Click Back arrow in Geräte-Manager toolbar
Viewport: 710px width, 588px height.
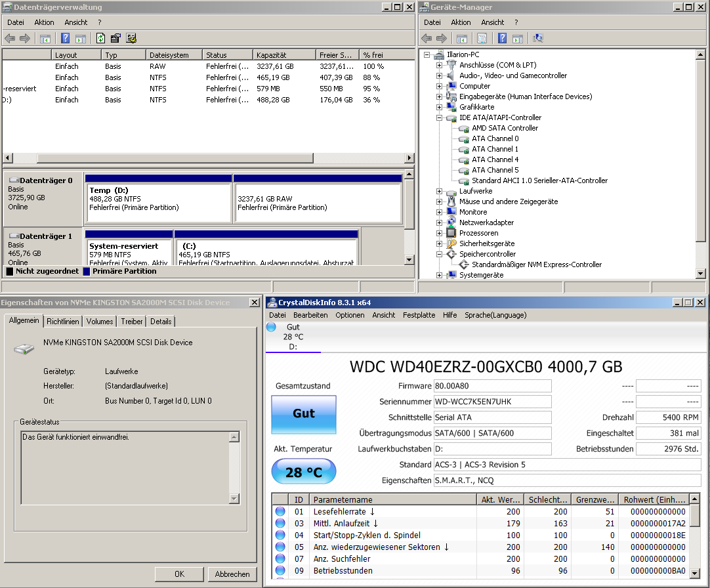tap(426, 39)
